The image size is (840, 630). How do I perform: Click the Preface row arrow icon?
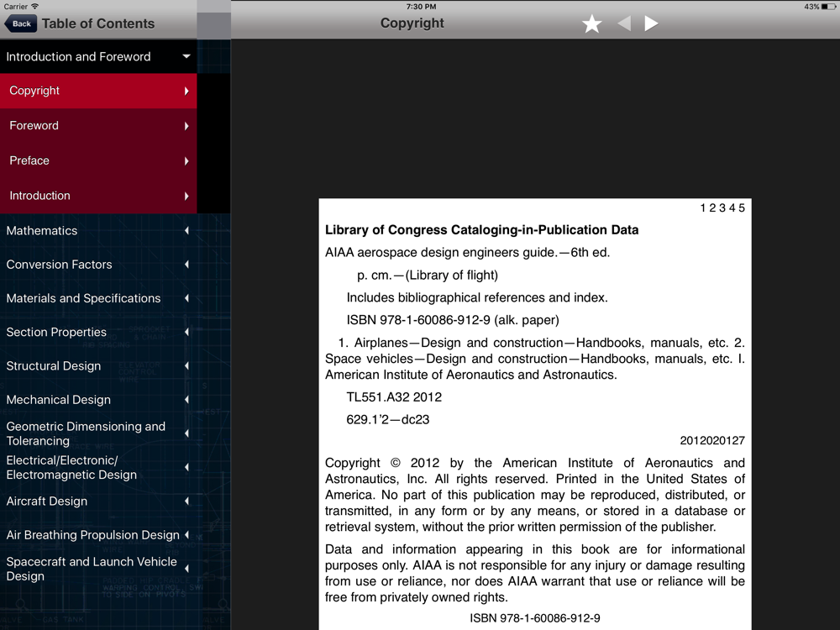186,160
